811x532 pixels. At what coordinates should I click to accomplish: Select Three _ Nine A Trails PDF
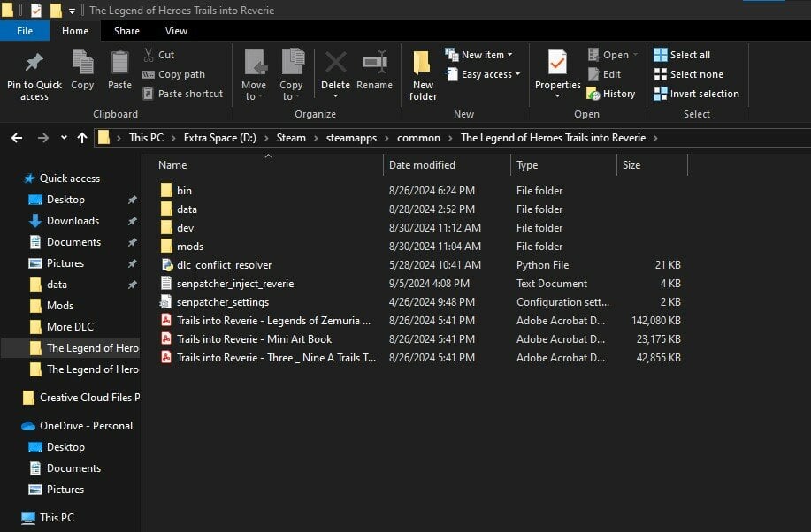coord(276,358)
